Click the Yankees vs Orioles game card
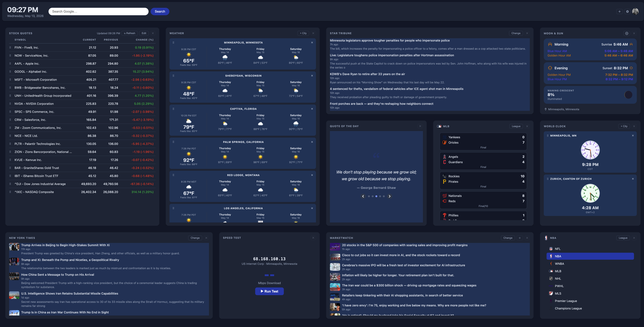Screen dimensions: 644x327 483,142
